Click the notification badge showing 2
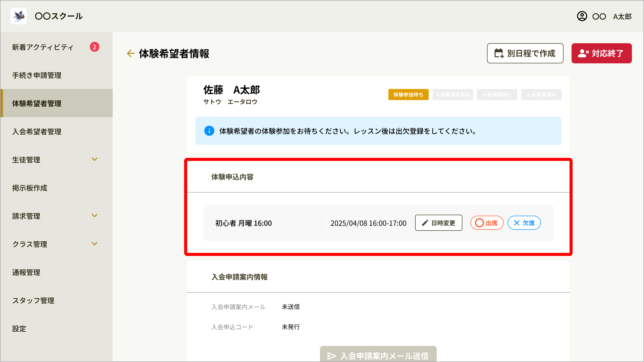 click(95, 47)
